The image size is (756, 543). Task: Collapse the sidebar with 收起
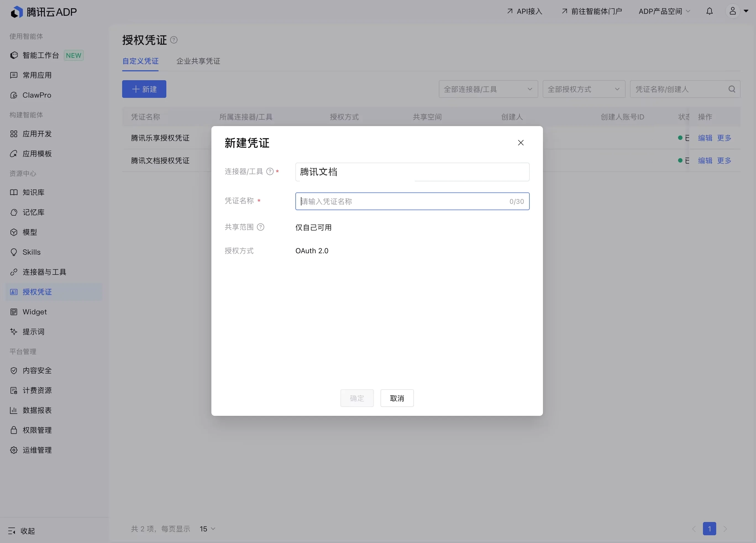(22, 531)
